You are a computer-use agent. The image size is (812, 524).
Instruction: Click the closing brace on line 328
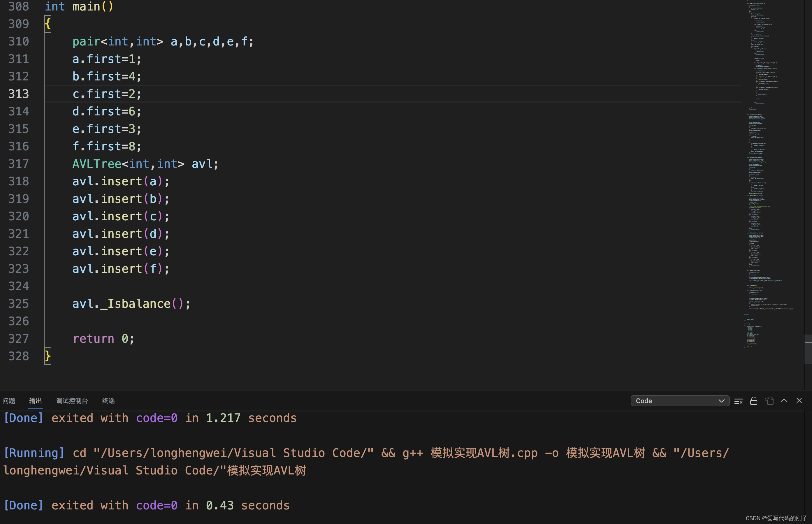click(x=48, y=356)
